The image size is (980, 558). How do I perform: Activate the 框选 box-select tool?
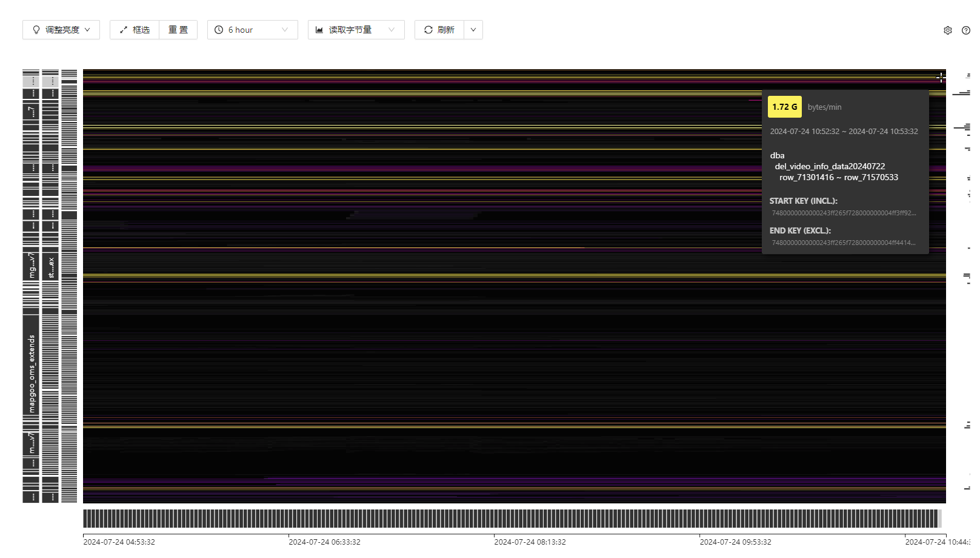point(135,30)
